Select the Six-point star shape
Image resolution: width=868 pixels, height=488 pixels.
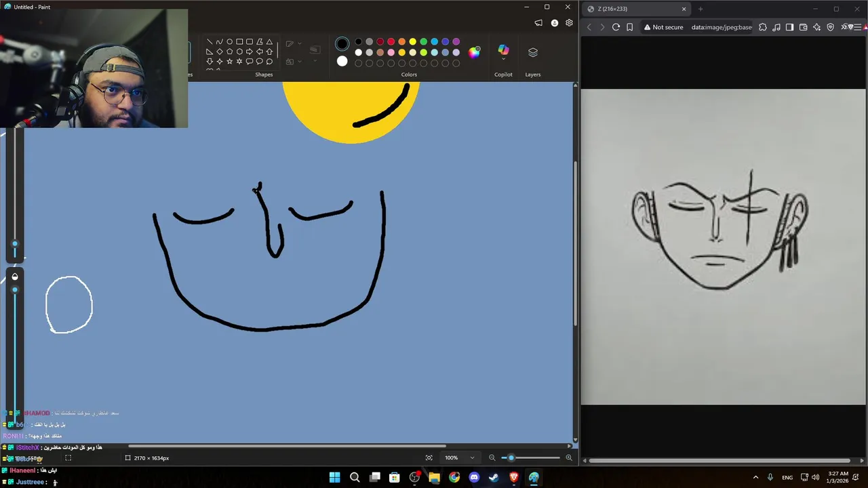[239, 62]
